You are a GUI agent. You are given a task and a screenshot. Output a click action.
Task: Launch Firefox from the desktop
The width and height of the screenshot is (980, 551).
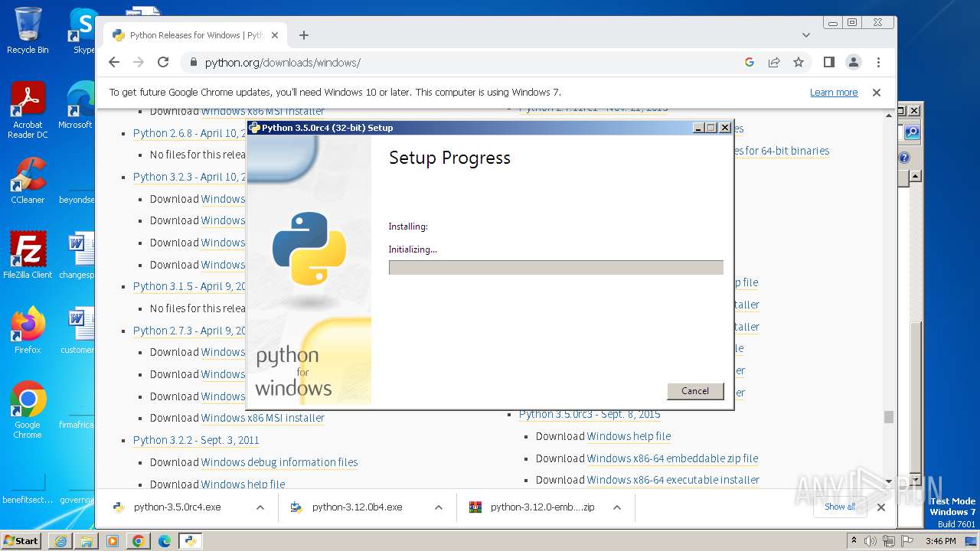pos(28,331)
